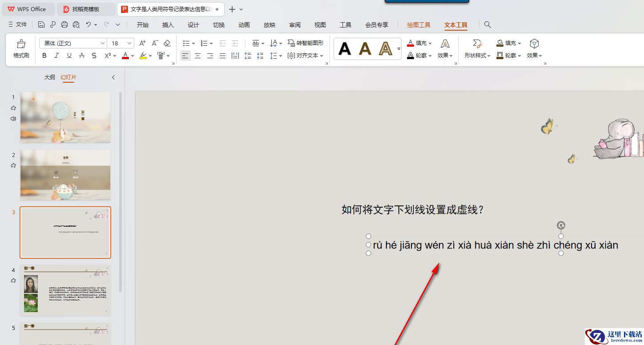This screenshot has width=644, height=345.
Task: Toggle justified text alignment
Action: pyautogui.click(x=222, y=56)
